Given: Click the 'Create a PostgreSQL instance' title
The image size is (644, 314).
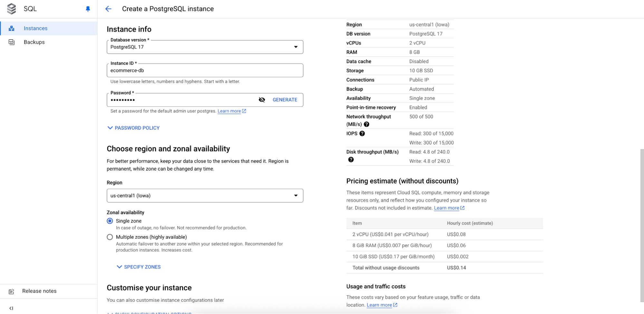Looking at the screenshot, I should click(168, 9).
